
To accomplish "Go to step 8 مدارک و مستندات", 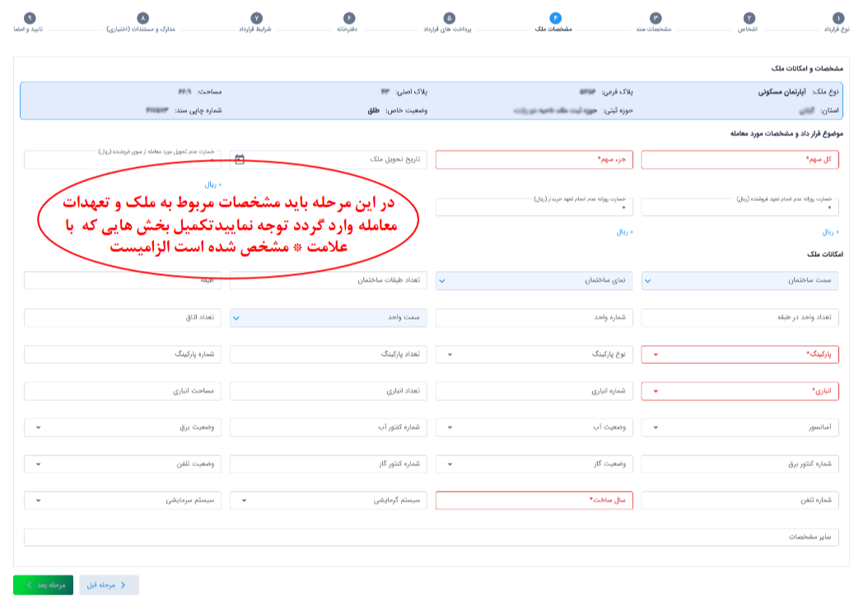I will (x=142, y=18).
